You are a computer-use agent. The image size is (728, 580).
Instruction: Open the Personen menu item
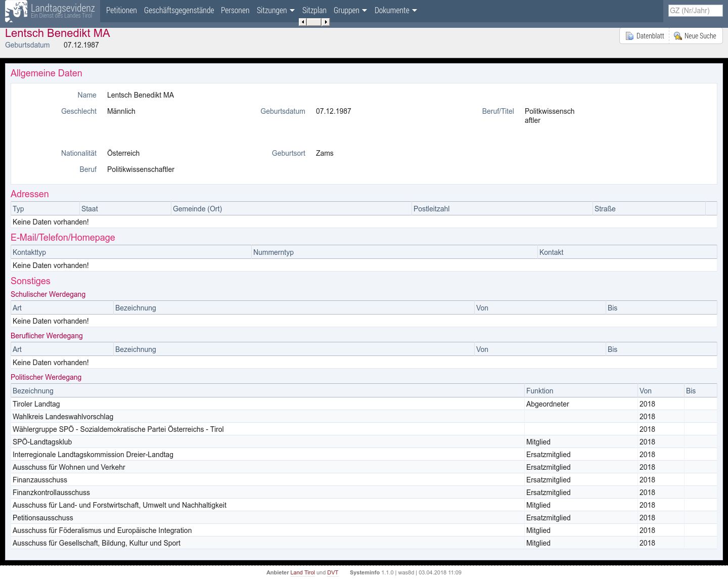point(235,10)
